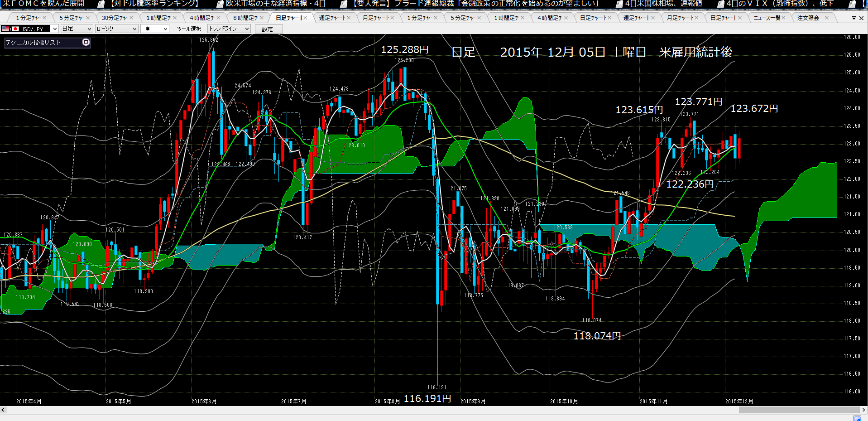This screenshot has width=868, height=421.
Task: Click the X icon right of tab list arrow
Action: tap(861, 18)
